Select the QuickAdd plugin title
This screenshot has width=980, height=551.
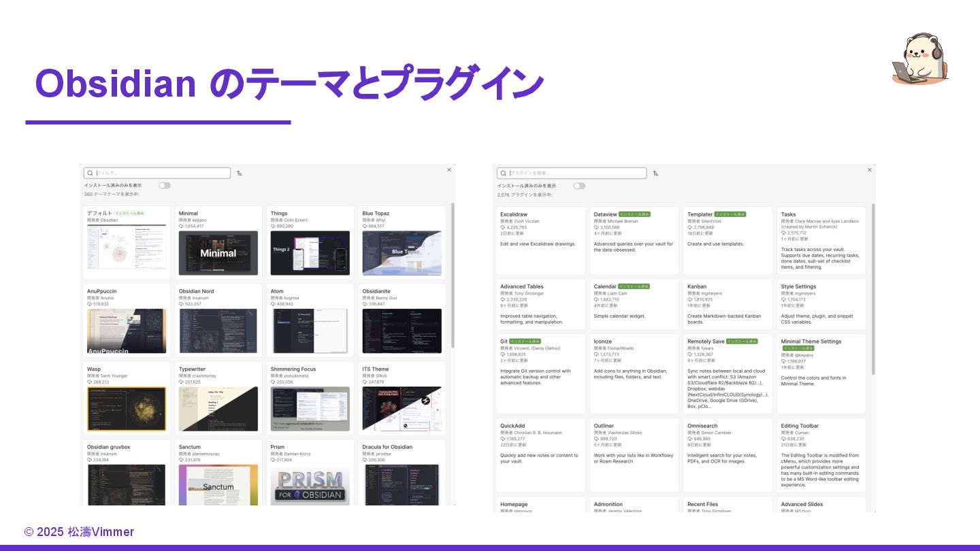[512, 426]
